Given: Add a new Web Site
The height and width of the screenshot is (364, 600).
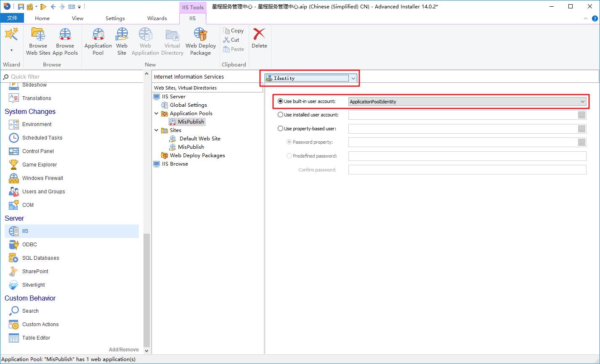Looking at the screenshot, I should click(x=122, y=42).
